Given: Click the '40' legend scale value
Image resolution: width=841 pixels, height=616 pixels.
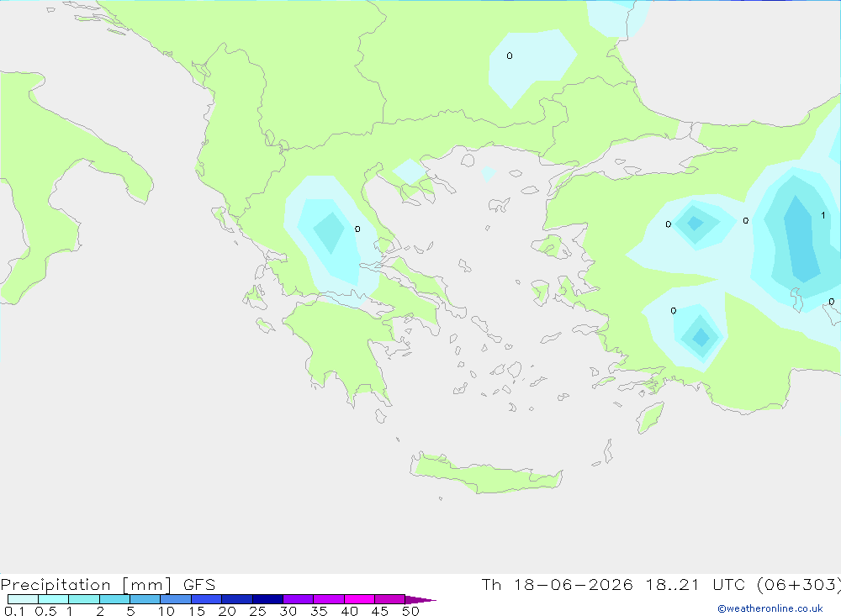Looking at the screenshot, I should coord(349,611).
